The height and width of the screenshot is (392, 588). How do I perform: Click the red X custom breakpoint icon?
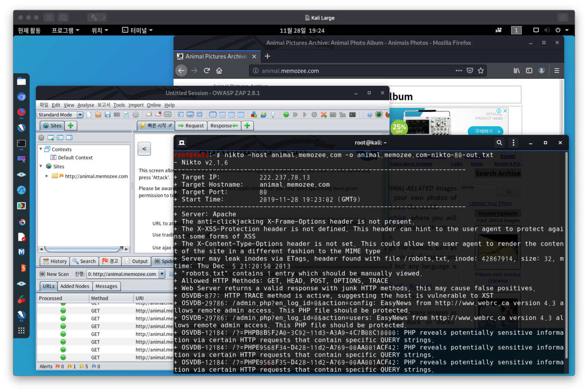click(324, 115)
